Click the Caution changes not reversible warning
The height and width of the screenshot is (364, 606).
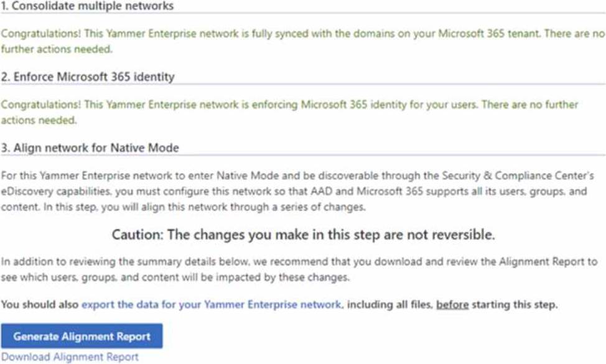coord(303,235)
